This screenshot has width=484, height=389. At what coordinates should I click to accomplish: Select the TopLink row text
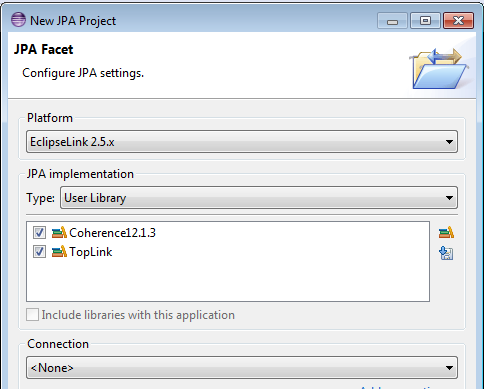click(x=91, y=252)
